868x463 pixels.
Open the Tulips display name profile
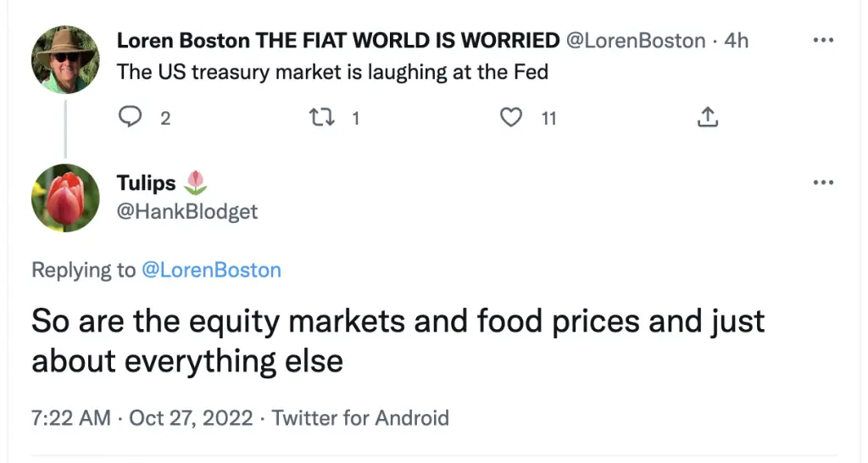(x=146, y=183)
